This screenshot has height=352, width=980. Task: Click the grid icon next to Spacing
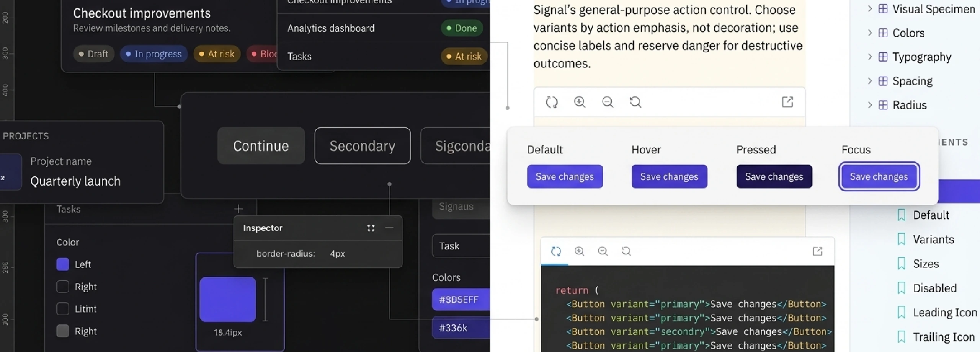tap(883, 81)
